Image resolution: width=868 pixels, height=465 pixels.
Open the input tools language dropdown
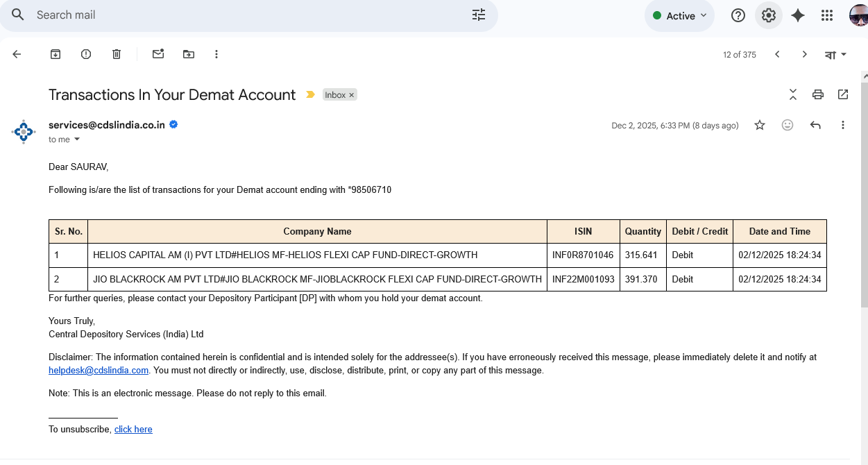(835, 54)
